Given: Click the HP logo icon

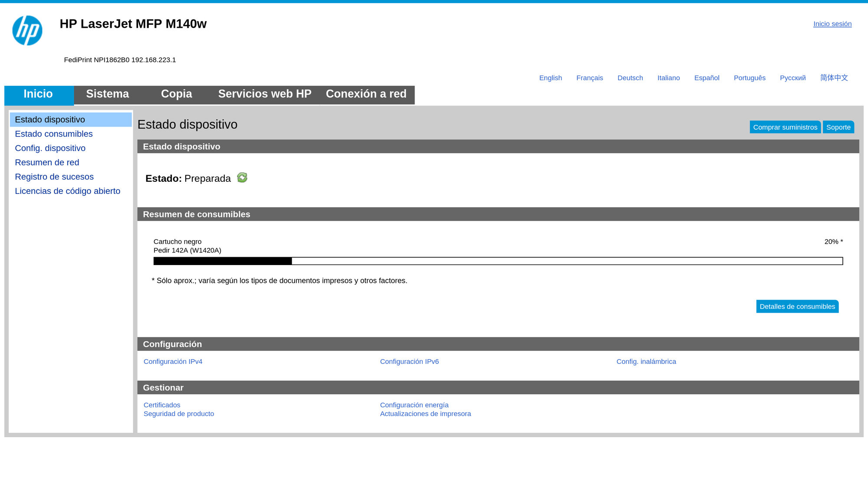Looking at the screenshot, I should click(27, 30).
